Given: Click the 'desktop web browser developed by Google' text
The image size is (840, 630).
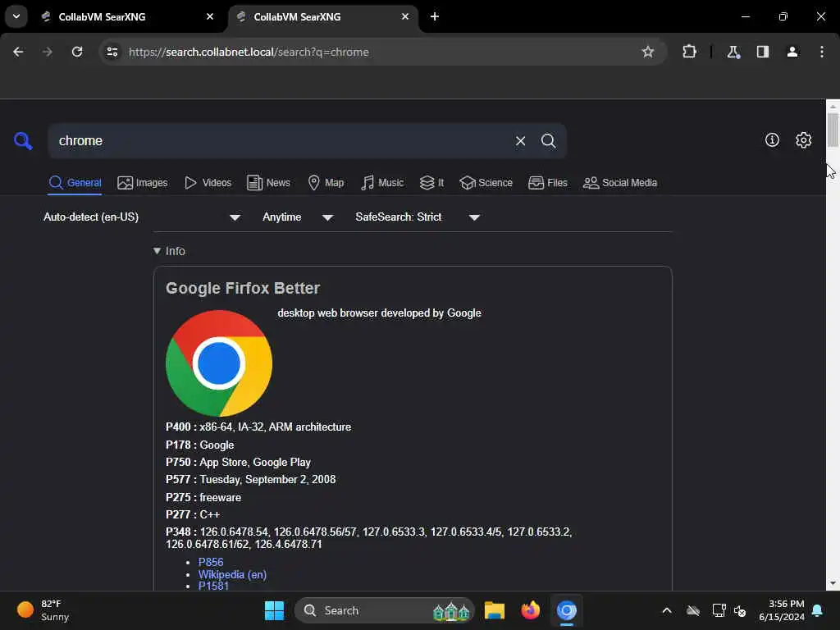Looking at the screenshot, I should click(379, 313).
